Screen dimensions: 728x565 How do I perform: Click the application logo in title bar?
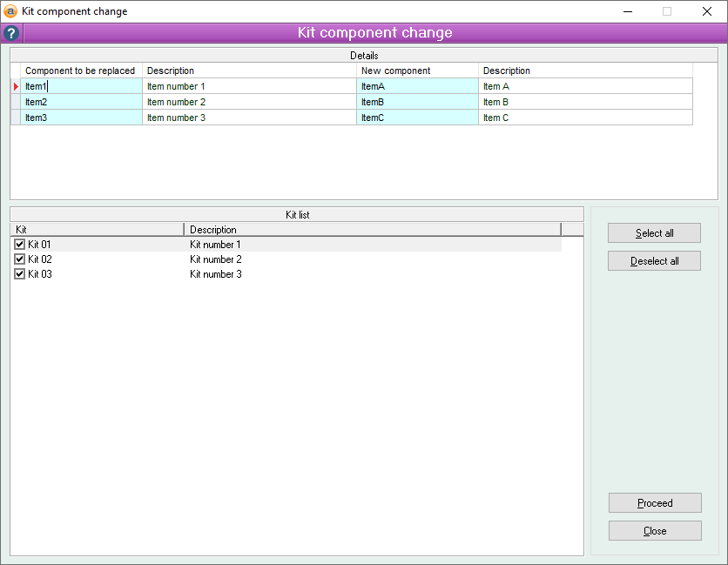tap(10, 11)
